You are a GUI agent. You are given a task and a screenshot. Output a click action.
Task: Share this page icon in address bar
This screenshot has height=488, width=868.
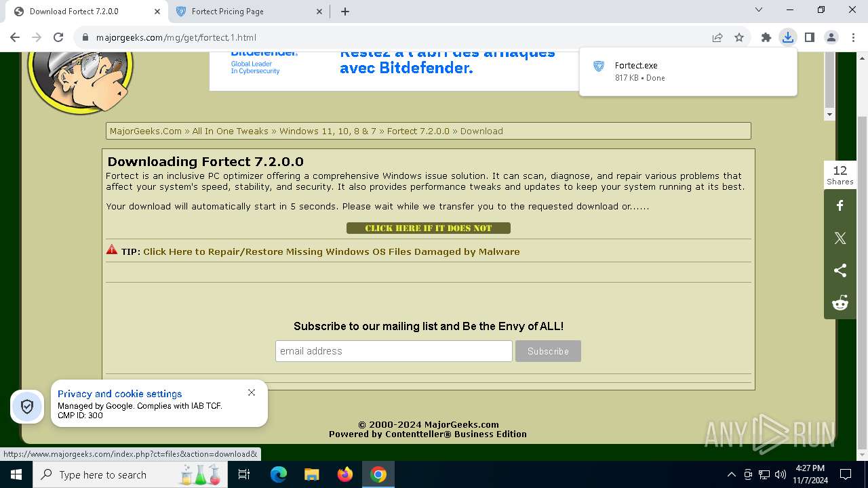pos(717,37)
